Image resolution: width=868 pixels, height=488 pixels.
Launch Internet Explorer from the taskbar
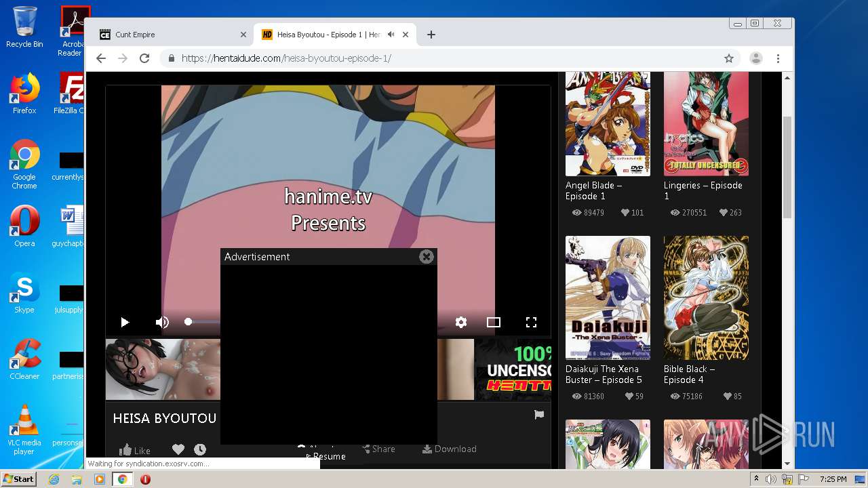54,479
